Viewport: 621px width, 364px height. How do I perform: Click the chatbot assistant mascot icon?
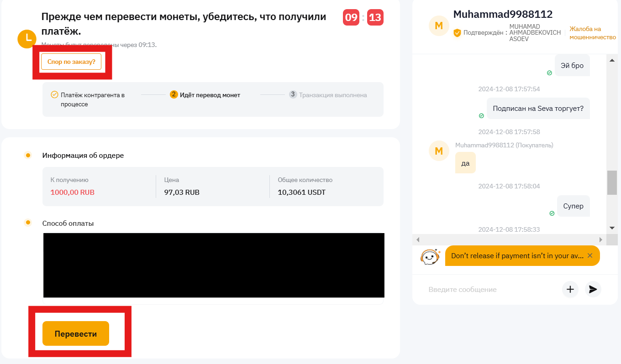pos(430,257)
